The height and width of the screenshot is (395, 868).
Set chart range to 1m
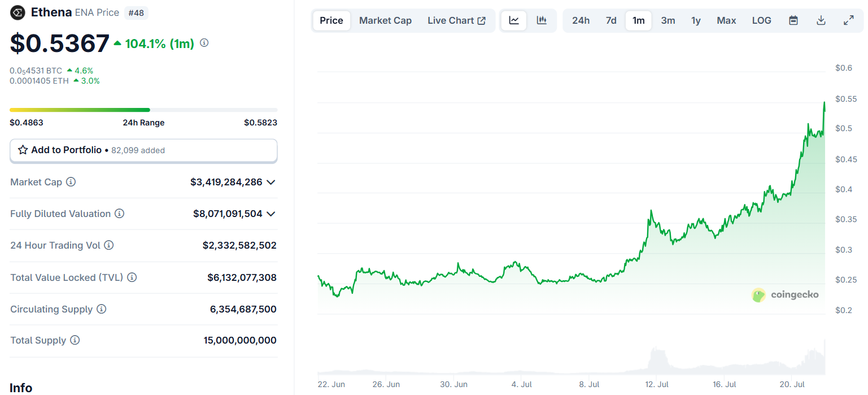point(639,20)
